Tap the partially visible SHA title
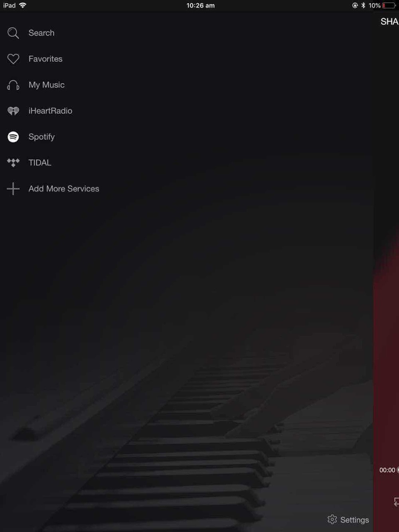This screenshot has width=399, height=532. pyautogui.click(x=389, y=22)
